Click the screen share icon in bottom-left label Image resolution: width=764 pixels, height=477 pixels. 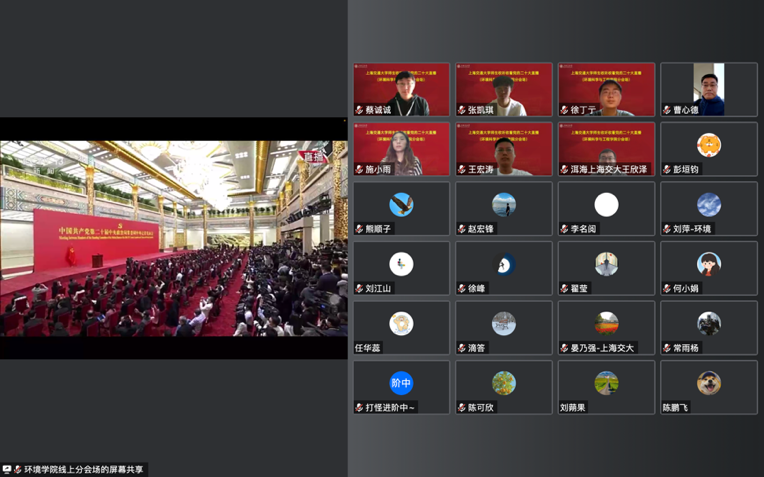7,469
